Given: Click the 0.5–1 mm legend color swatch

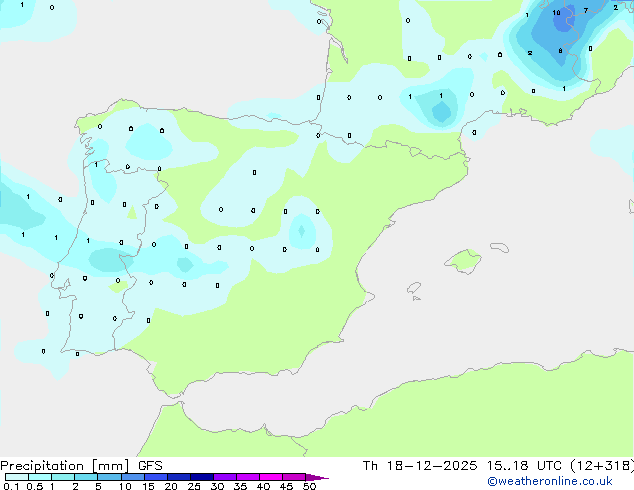Looking at the screenshot, I should (40, 477).
